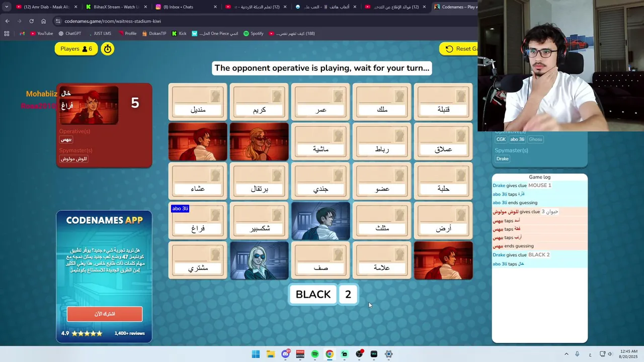Open File Explorer from the taskbar
The image size is (644, 362).
point(270,354)
